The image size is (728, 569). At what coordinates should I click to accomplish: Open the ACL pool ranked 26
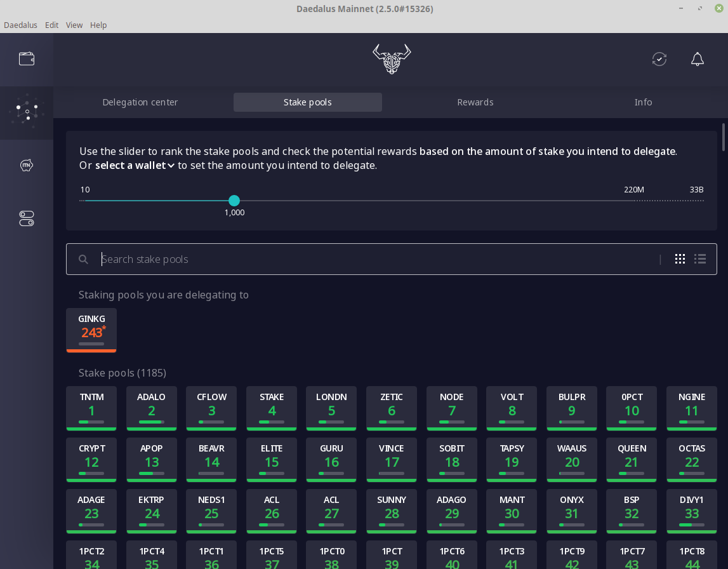[x=272, y=511]
